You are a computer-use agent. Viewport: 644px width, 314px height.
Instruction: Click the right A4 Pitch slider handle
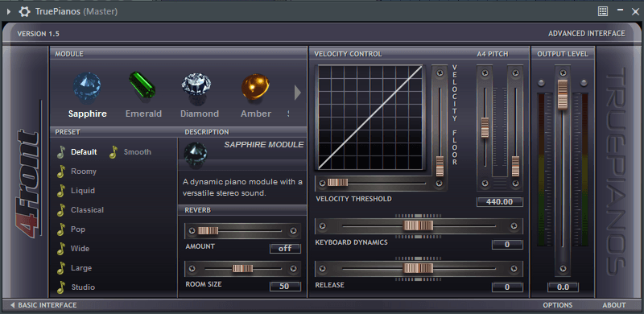(x=515, y=166)
